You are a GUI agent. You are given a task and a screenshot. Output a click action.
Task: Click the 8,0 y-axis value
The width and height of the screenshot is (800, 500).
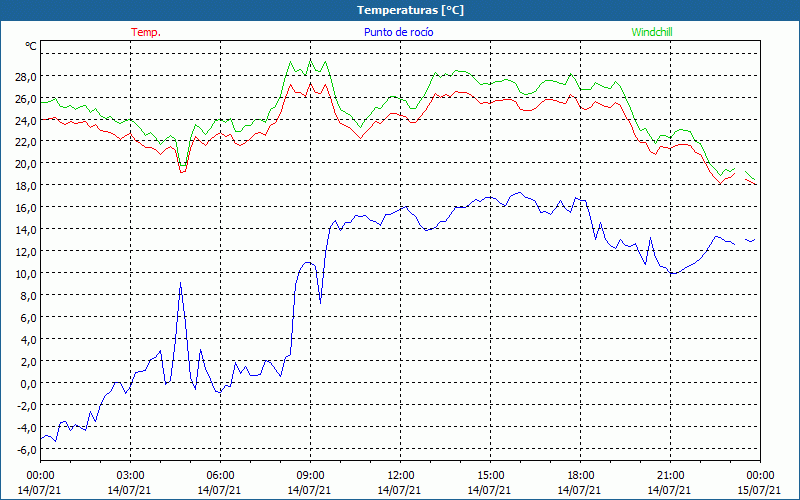tap(28, 296)
